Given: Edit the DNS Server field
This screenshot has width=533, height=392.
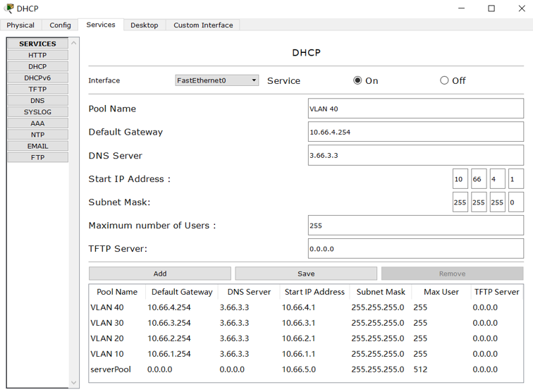Looking at the screenshot, I should pyautogui.click(x=416, y=155).
